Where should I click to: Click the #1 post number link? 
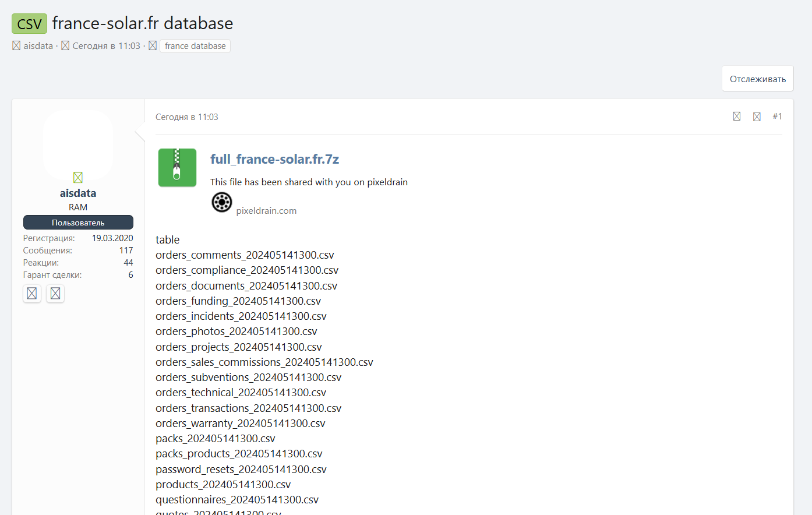click(x=777, y=117)
